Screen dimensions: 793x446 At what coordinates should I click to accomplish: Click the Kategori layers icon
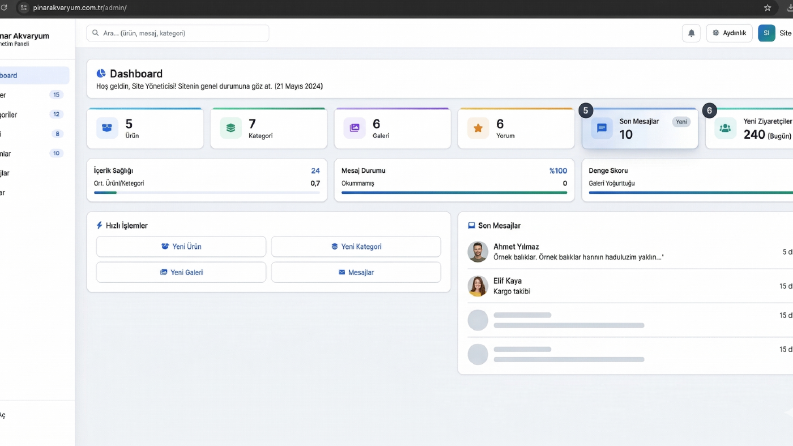[231, 128]
